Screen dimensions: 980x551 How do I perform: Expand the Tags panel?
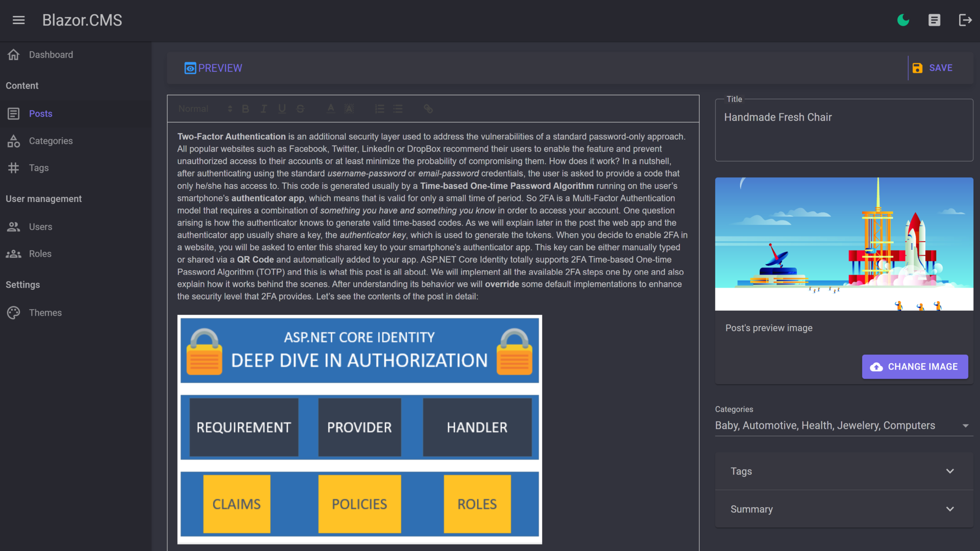[x=843, y=471]
